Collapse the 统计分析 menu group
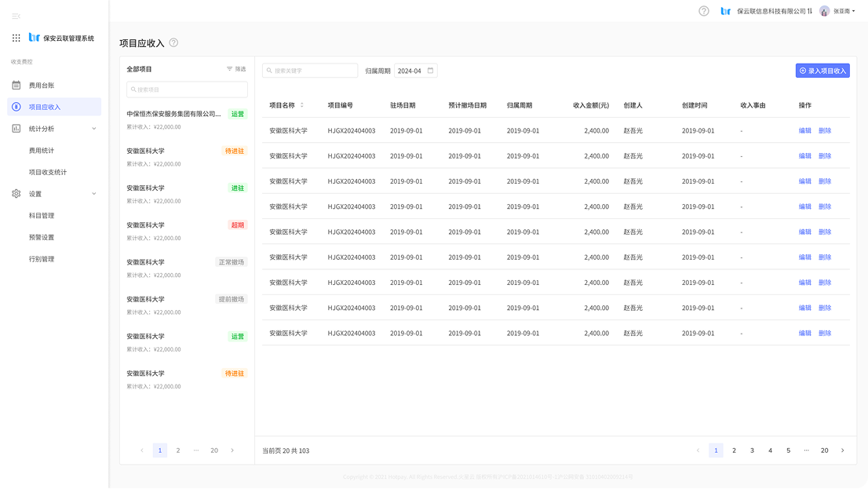 [94, 129]
